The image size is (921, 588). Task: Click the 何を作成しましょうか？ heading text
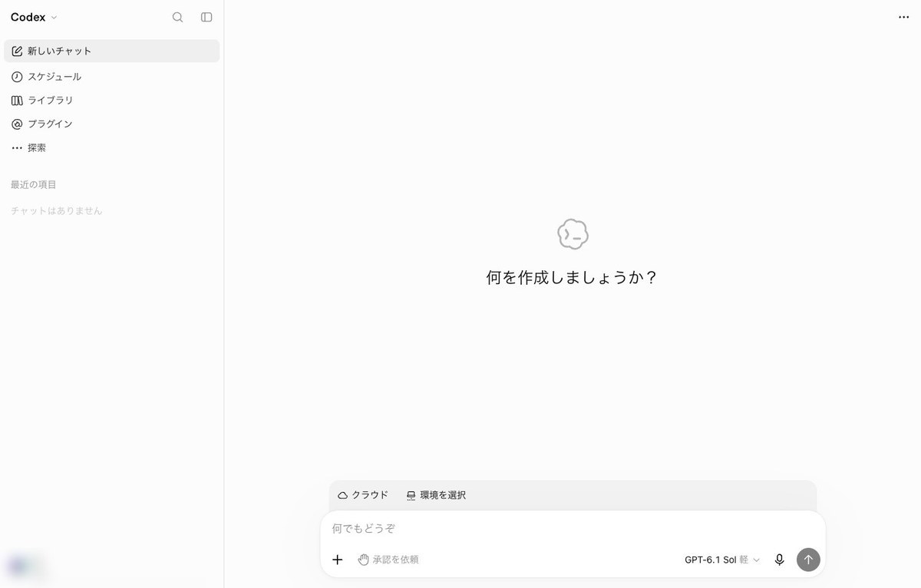573,278
